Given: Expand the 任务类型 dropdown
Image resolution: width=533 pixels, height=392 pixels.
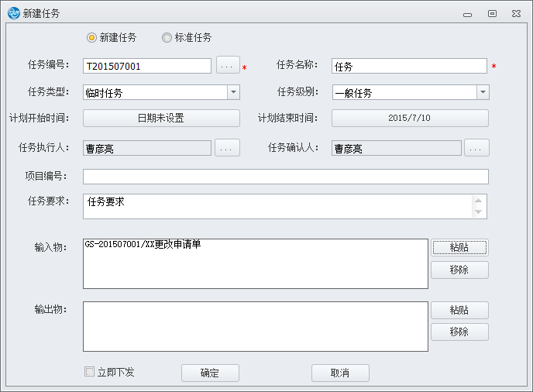Looking at the screenshot, I should tap(233, 93).
